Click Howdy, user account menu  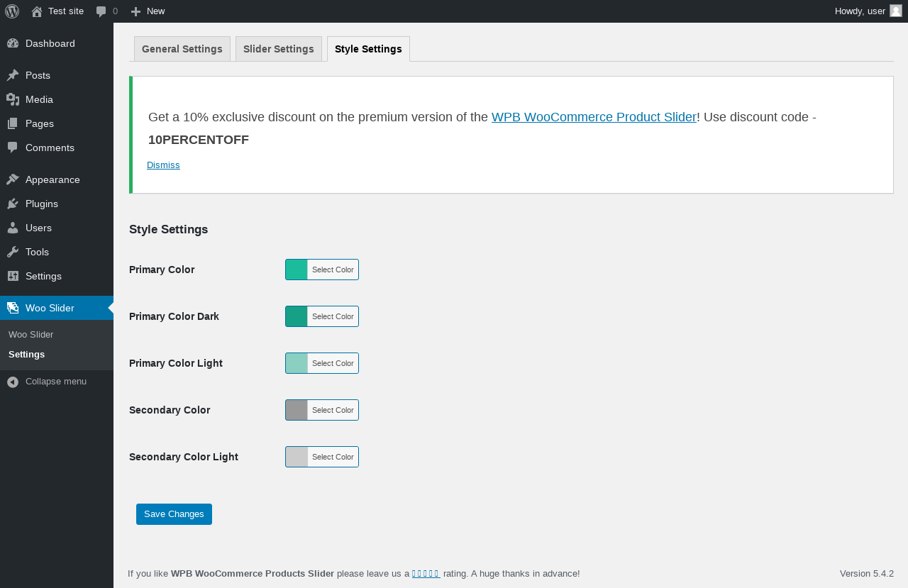click(x=868, y=11)
